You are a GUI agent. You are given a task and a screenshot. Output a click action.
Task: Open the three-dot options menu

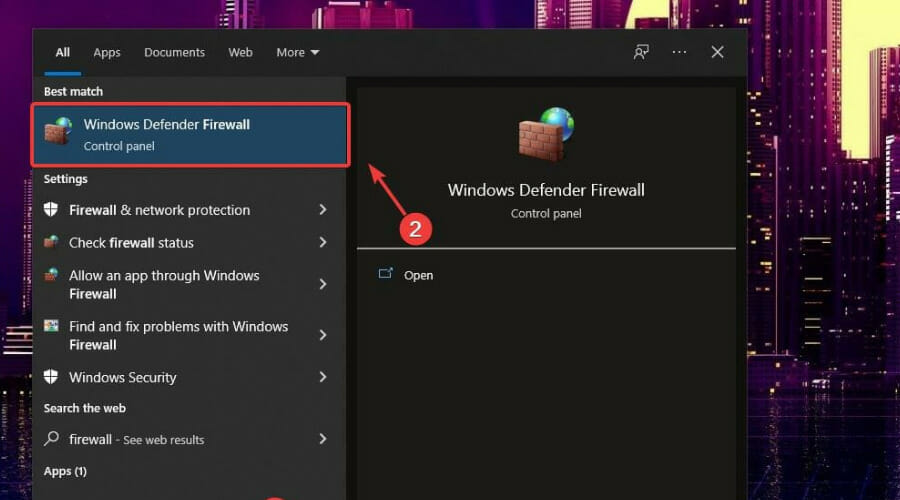point(679,52)
